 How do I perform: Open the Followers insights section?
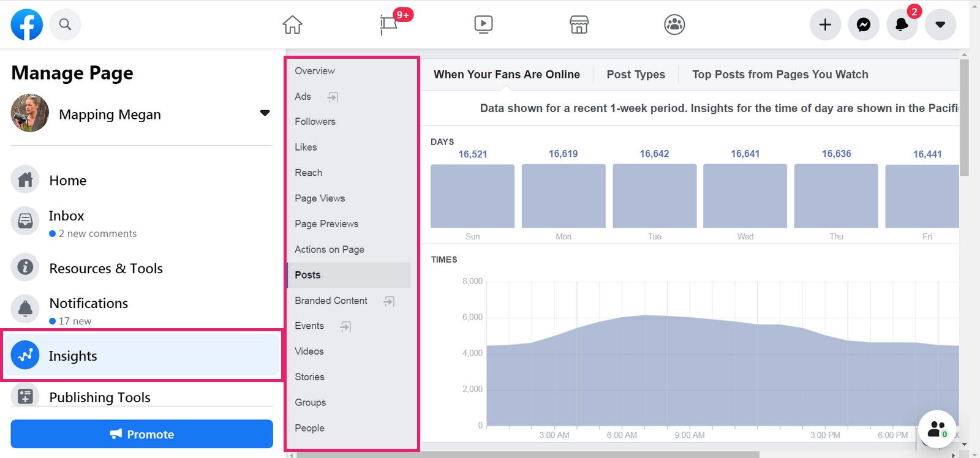coord(315,122)
